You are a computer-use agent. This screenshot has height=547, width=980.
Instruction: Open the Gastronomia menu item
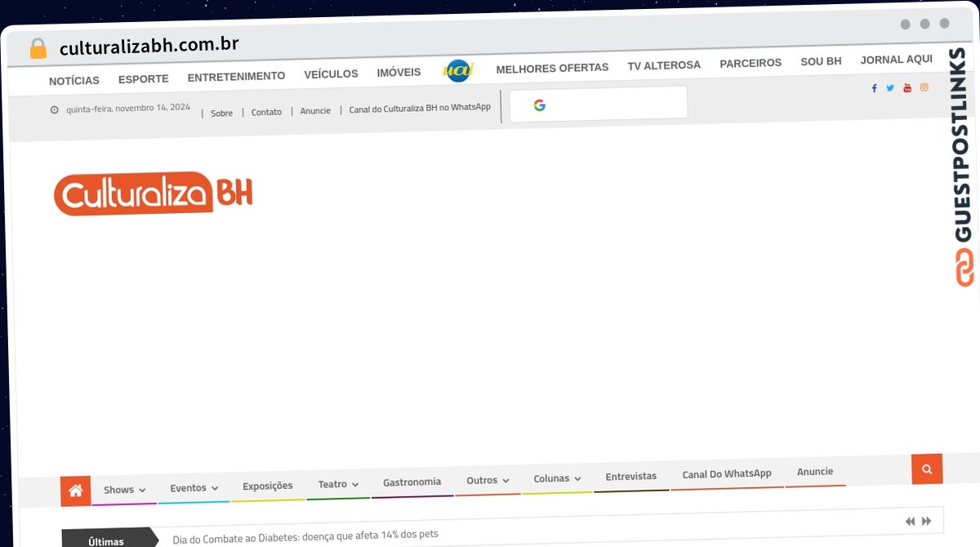pyautogui.click(x=412, y=482)
